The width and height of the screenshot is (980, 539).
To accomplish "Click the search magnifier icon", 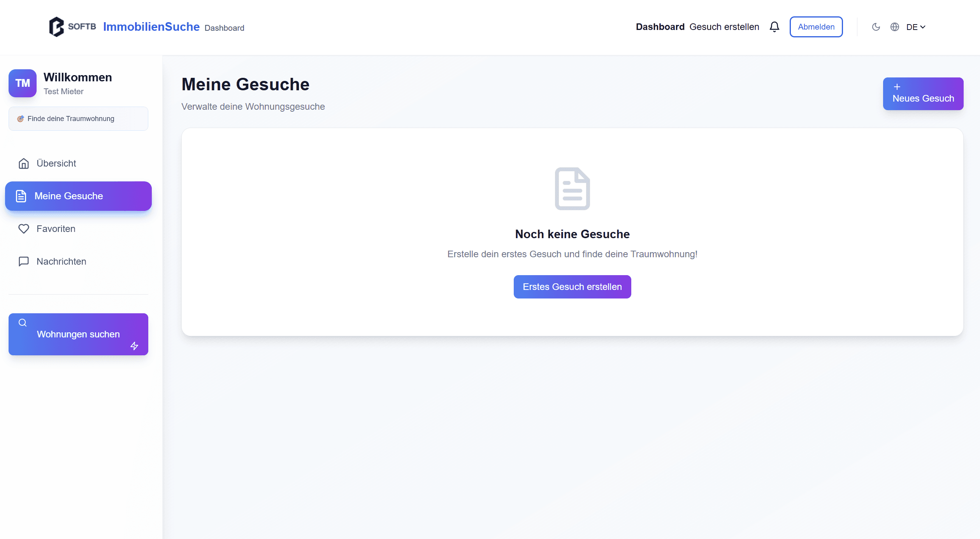I will pyautogui.click(x=23, y=323).
